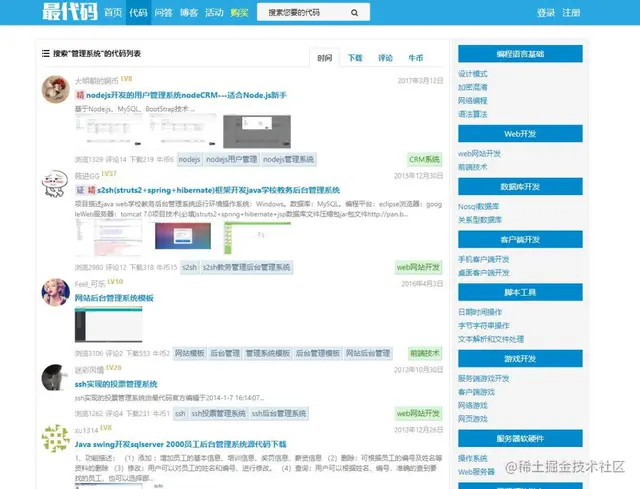Click the 登录 link
This screenshot has height=489, width=640.
(546, 13)
